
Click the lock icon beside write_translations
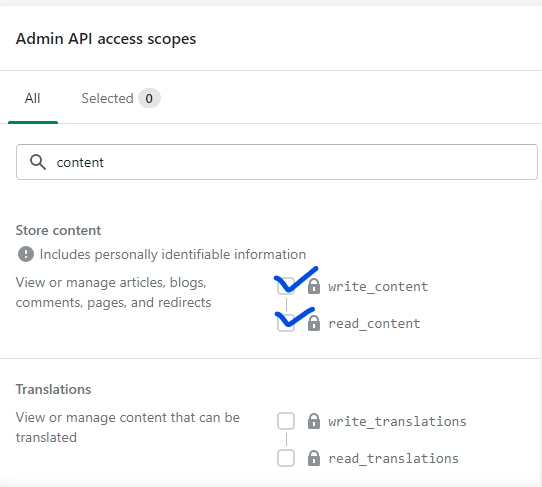pos(314,421)
